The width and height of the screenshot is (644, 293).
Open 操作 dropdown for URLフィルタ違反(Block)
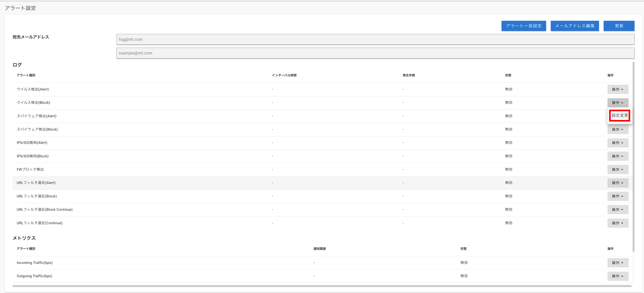click(x=618, y=196)
